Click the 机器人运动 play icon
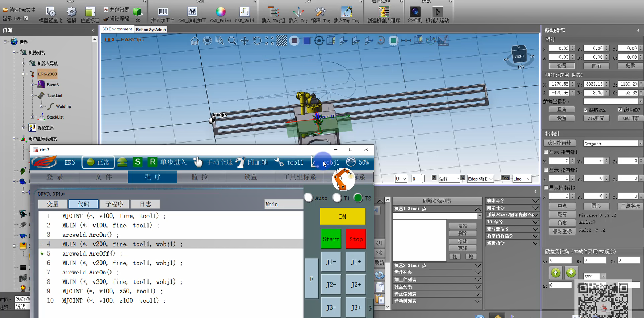 437,12
